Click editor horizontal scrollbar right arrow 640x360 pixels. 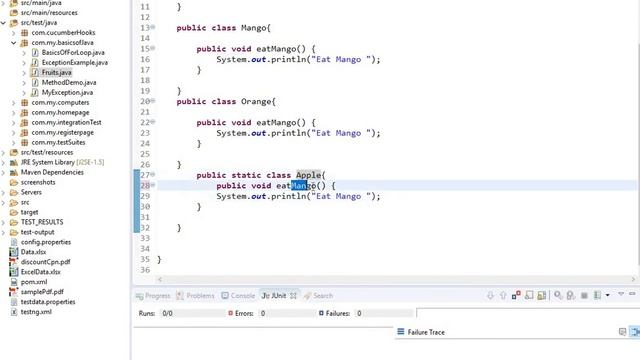pos(633,279)
